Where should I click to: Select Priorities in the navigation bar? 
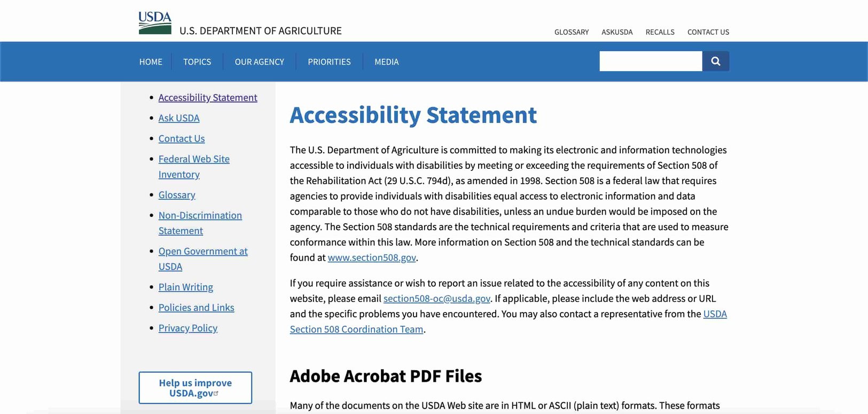(x=329, y=62)
